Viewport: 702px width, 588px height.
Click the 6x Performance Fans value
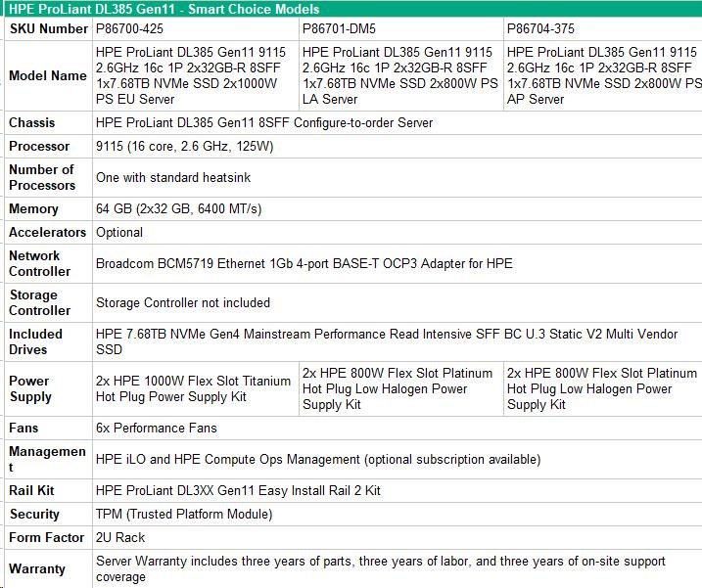click(x=157, y=429)
